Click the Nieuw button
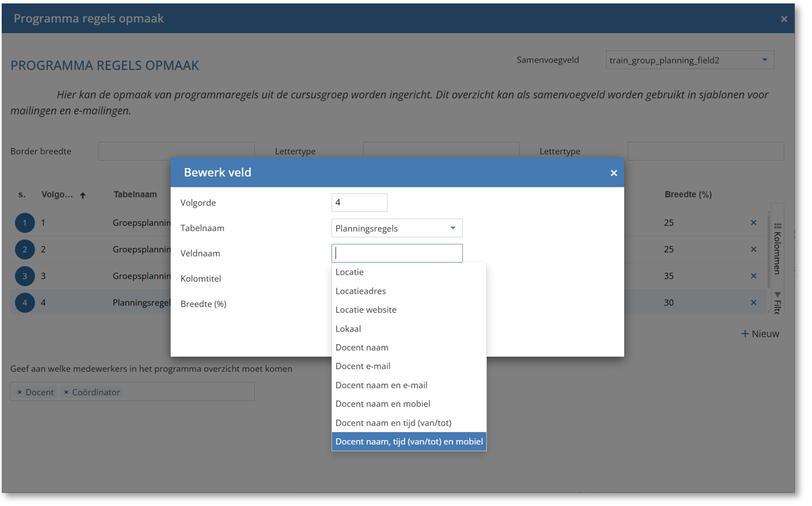Image resolution: width=812 pixels, height=506 pixels. [760, 334]
